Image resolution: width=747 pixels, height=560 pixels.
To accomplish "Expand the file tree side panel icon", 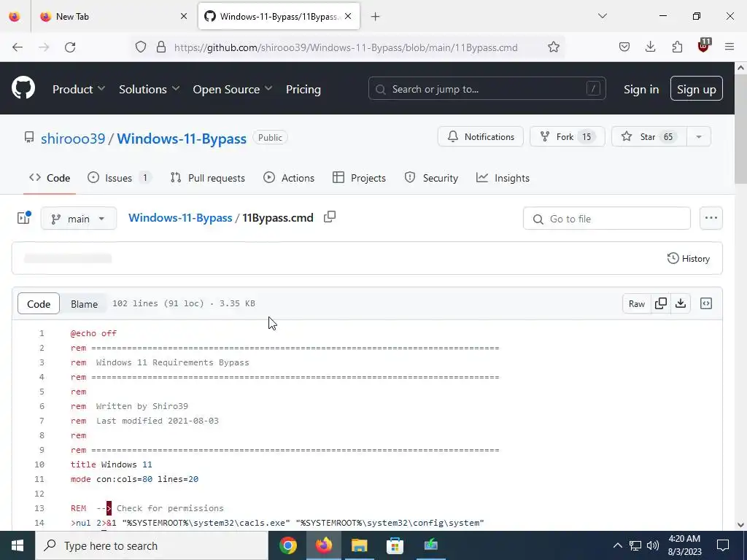I will pyautogui.click(x=24, y=218).
